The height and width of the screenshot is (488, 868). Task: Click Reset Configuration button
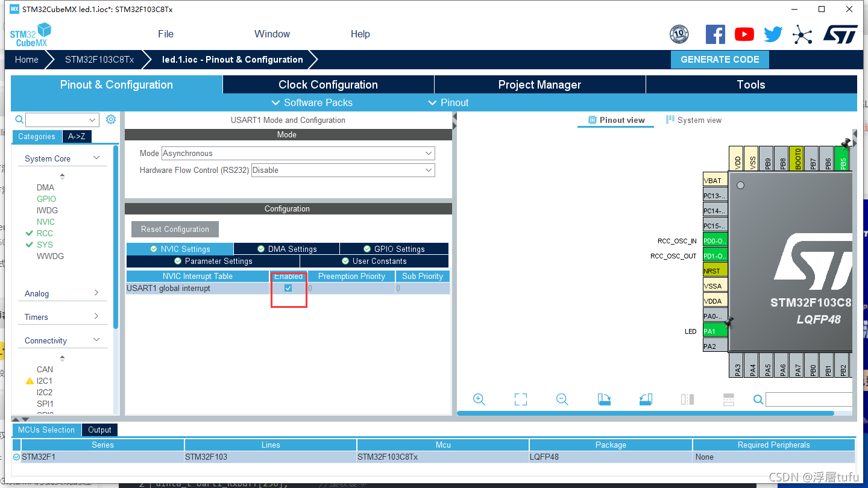(x=175, y=229)
